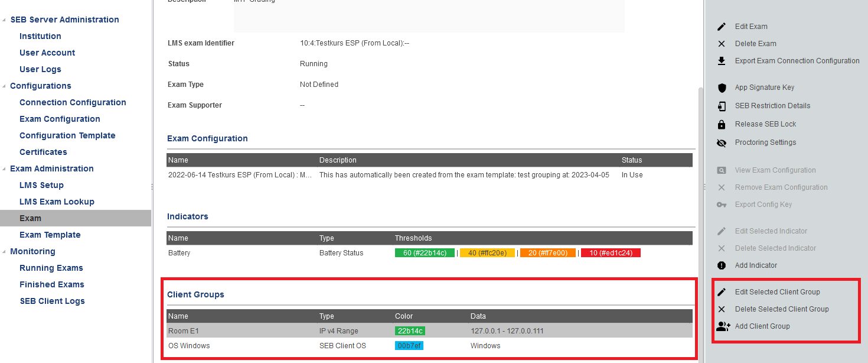Click the Delete Exam X icon
This screenshot has width=868, height=363.
click(721, 44)
